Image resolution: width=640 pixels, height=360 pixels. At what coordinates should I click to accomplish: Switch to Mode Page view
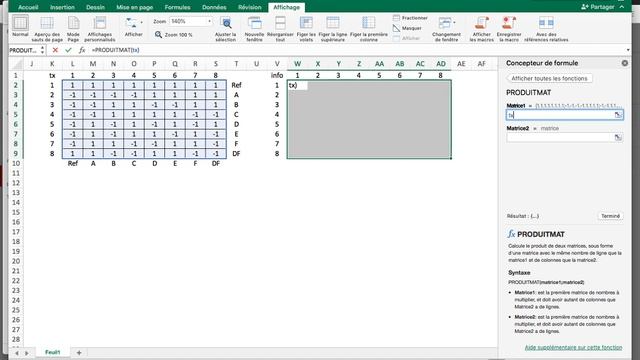pos(73,28)
